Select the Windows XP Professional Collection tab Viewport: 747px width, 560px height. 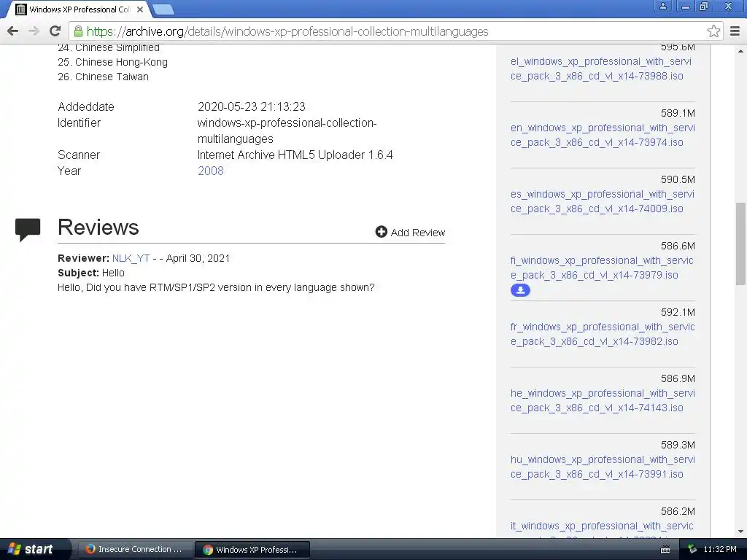point(80,9)
